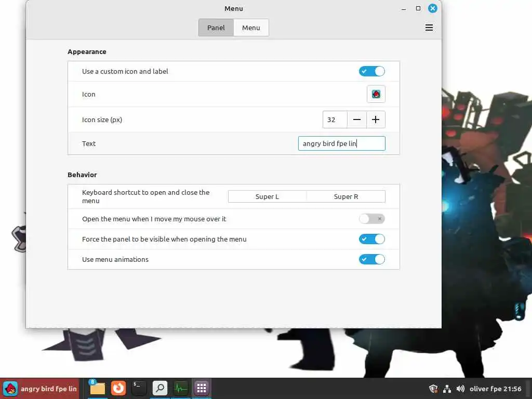Click the Text input field with angry bird label

point(342,143)
